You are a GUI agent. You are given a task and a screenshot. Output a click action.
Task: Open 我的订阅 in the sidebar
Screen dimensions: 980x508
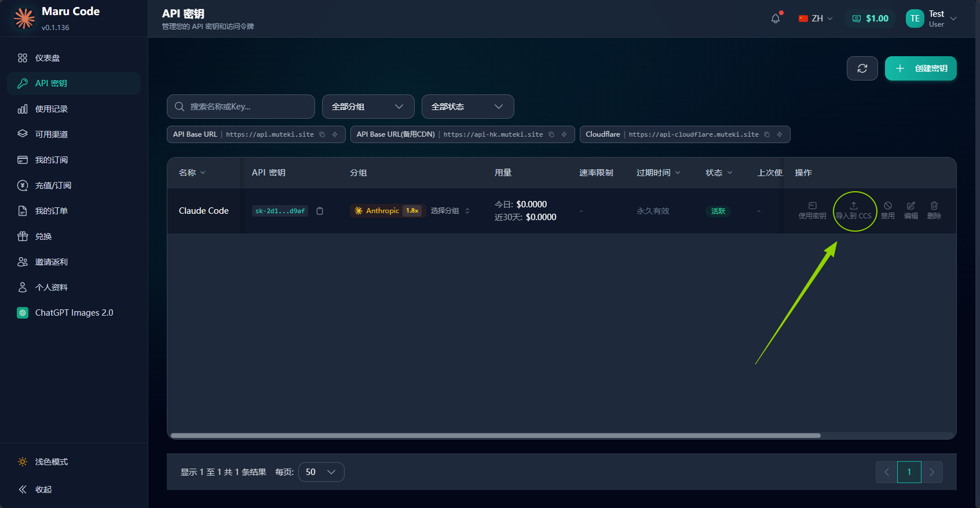[74, 160]
